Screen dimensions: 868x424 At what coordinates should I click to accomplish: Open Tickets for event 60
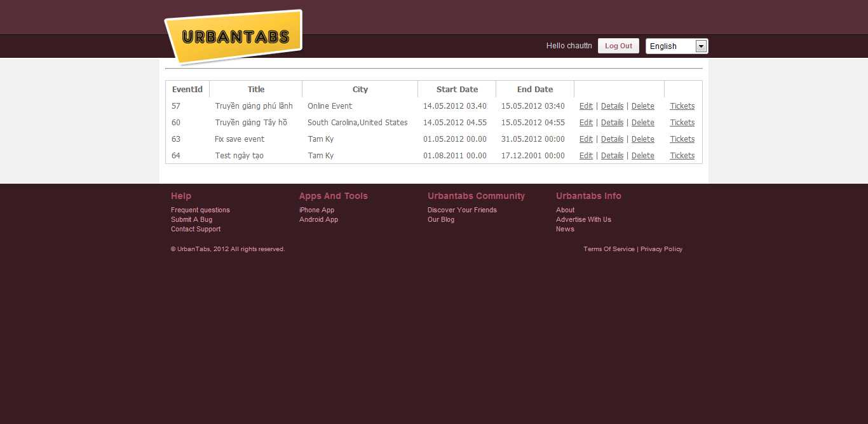point(682,123)
